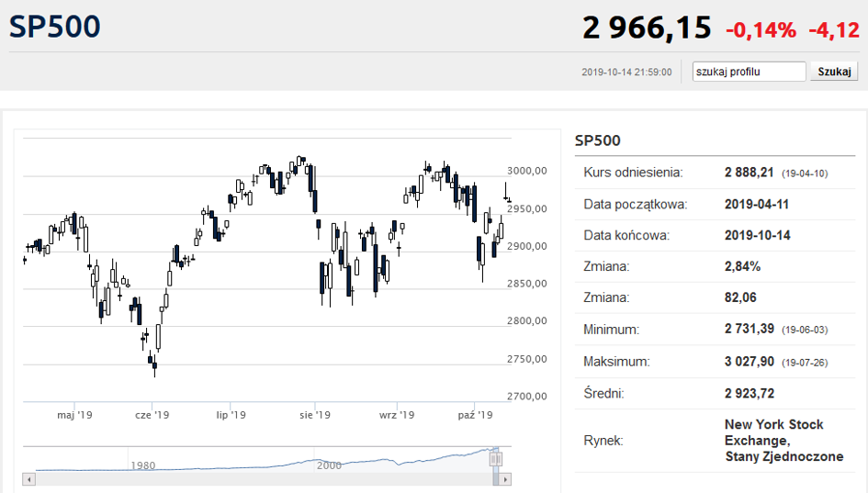Click the Maksimum date (19-07-26)
This screenshot has height=493, width=868.
[x=805, y=363]
